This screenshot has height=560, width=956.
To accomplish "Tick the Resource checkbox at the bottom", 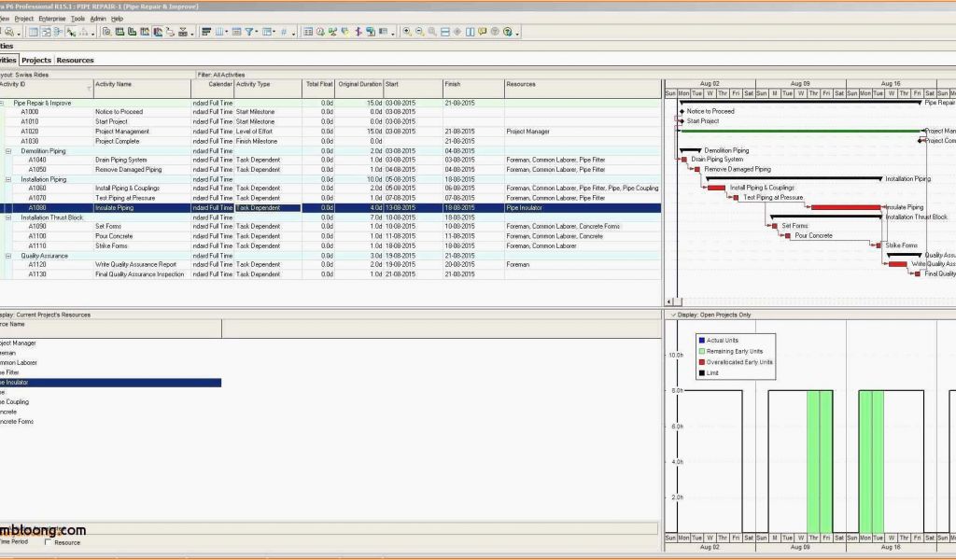I will pos(49,541).
